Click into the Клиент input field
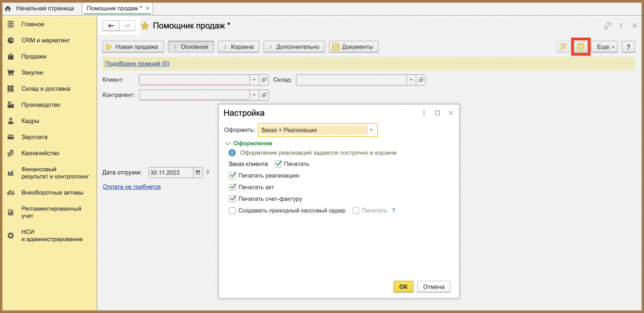This screenshot has width=644, height=313. pos(194,80)
